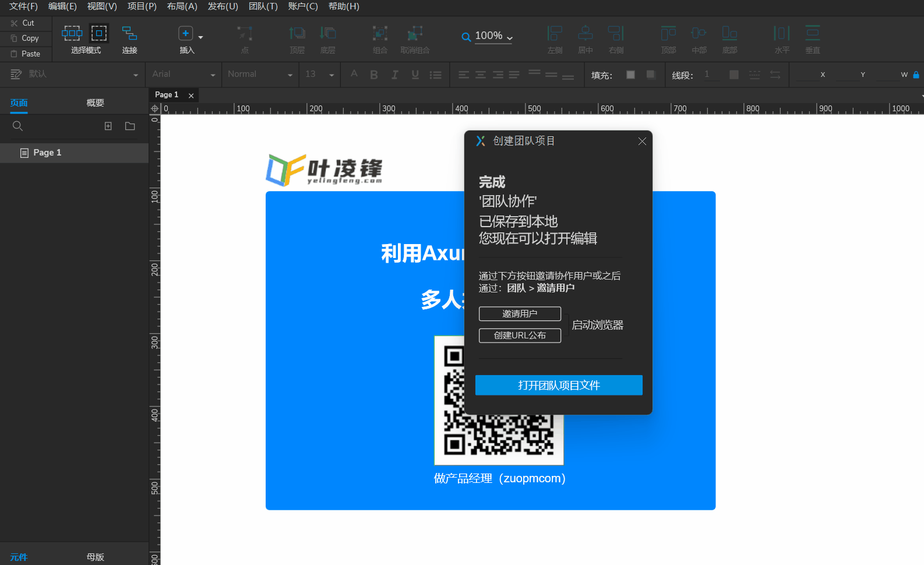Image resolution: width=924 pixels, height=565 pixels.
Task: Open the 发布(U) menu
Action: click(223, 6)
